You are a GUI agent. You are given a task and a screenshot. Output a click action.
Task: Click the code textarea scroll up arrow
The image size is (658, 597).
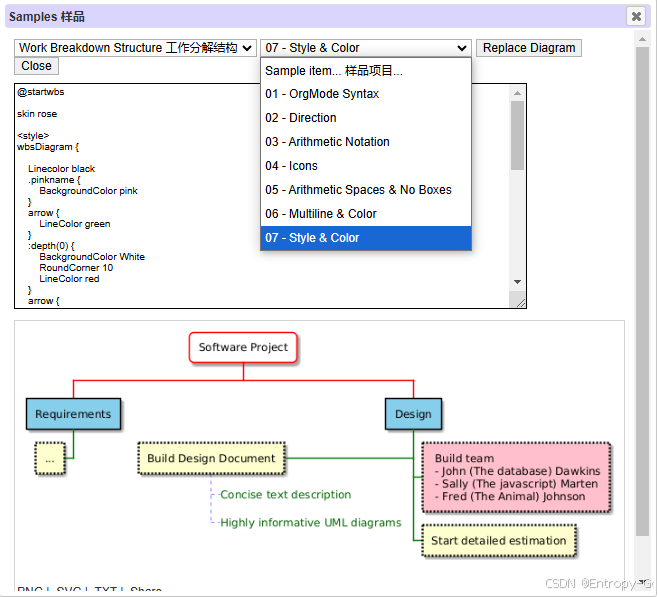pos(517,93)
